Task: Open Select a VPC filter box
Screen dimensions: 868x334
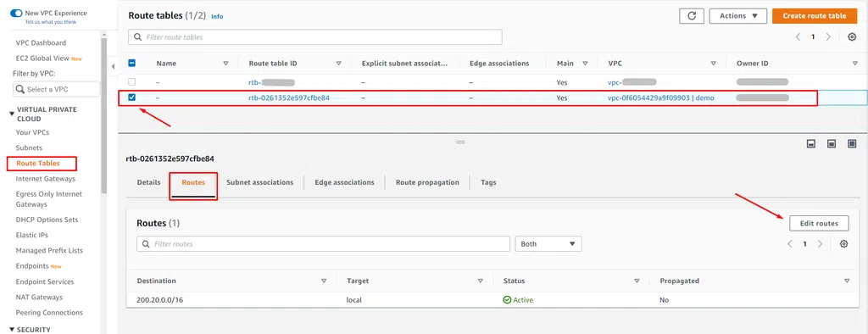Action: click(x=57, y=89)
